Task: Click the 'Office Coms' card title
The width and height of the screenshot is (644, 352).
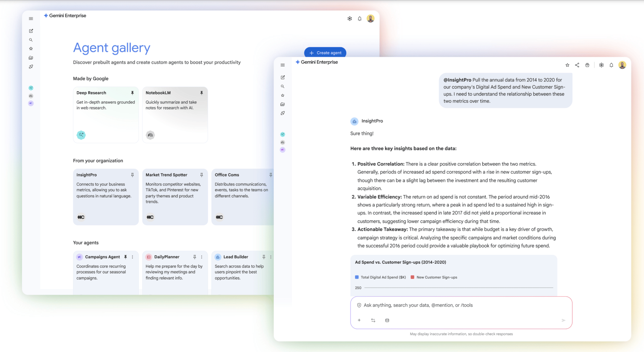Action: tap(227, 175)
